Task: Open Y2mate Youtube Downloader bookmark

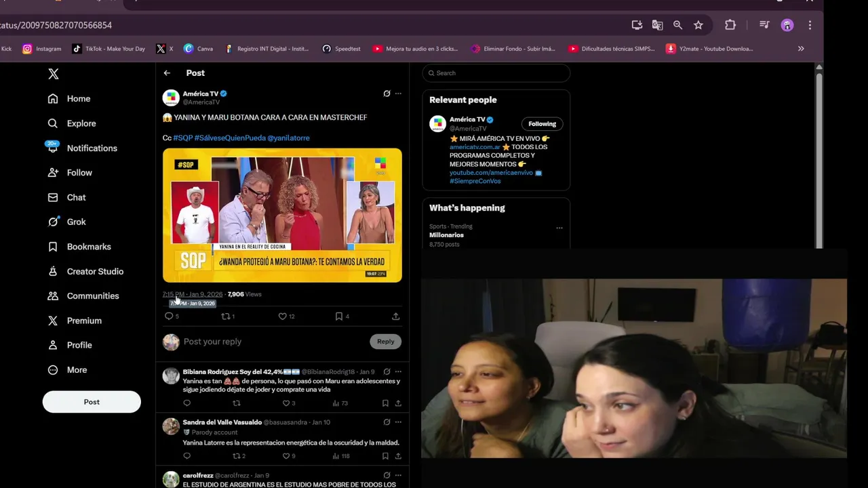Action: point(710,49)
